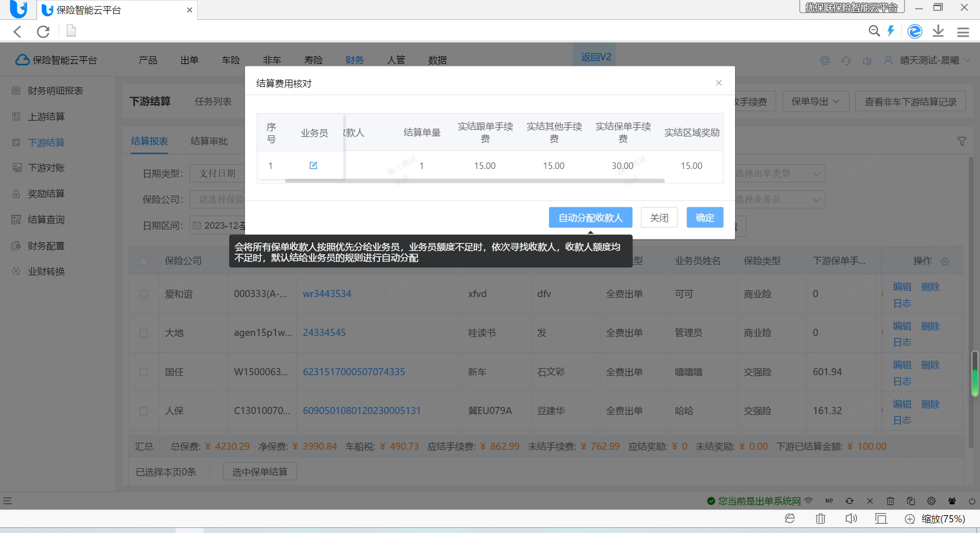Open the browser downloads arrow icon
The height and width of the screenshot is (533, 980).
(938, 31)
